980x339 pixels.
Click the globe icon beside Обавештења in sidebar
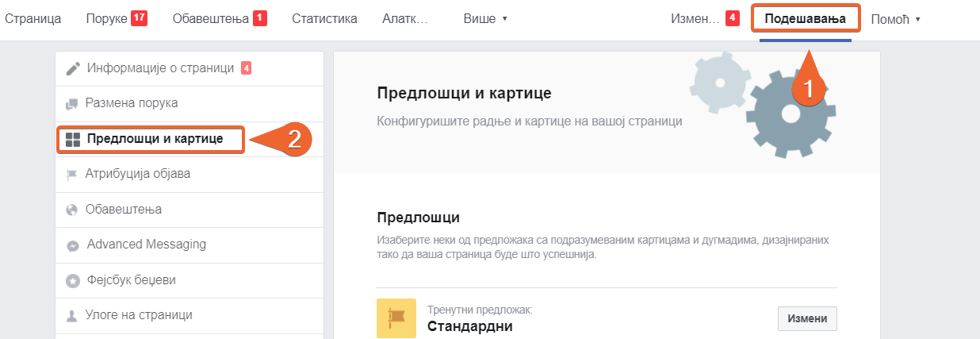[x=72, y=210]
